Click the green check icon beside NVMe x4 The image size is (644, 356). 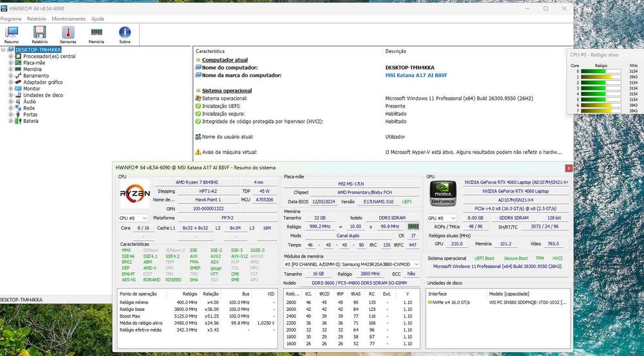pyautogui.click(x=430, y=302)
